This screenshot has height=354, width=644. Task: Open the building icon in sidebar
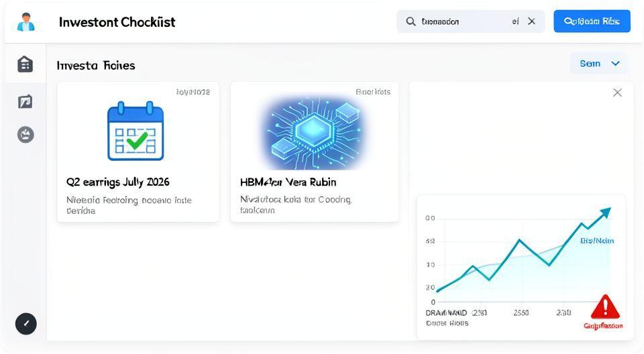pyautogui.click(x=25, y=64)
